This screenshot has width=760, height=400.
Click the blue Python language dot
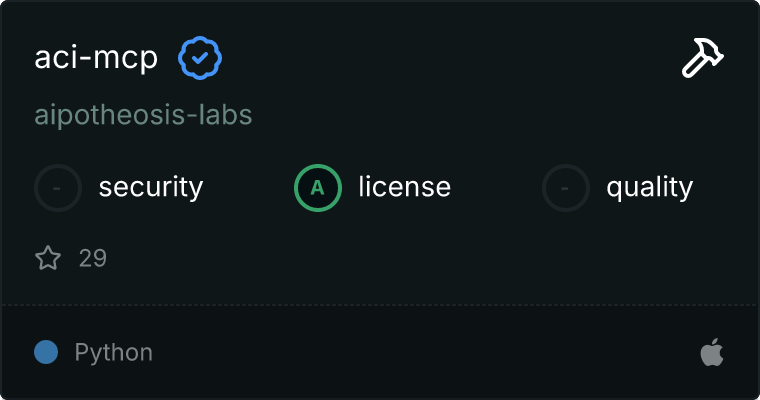coord(46,352)
